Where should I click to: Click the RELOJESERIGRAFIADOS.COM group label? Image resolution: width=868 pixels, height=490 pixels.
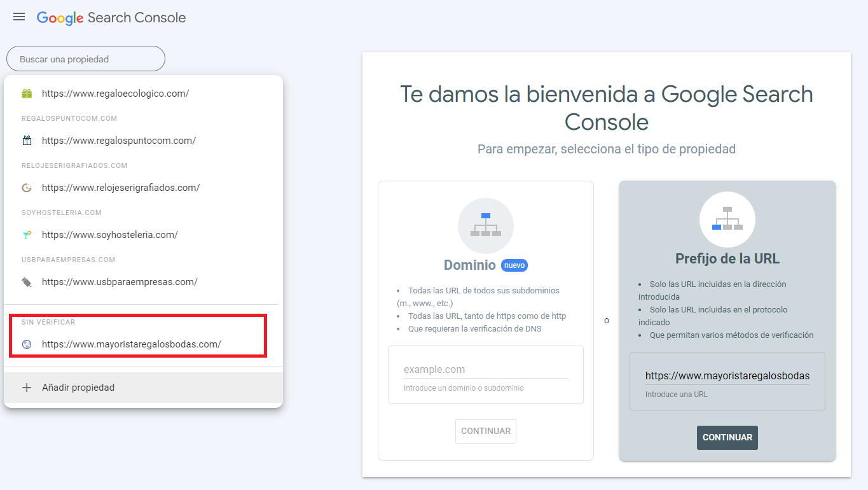point(74,165)
